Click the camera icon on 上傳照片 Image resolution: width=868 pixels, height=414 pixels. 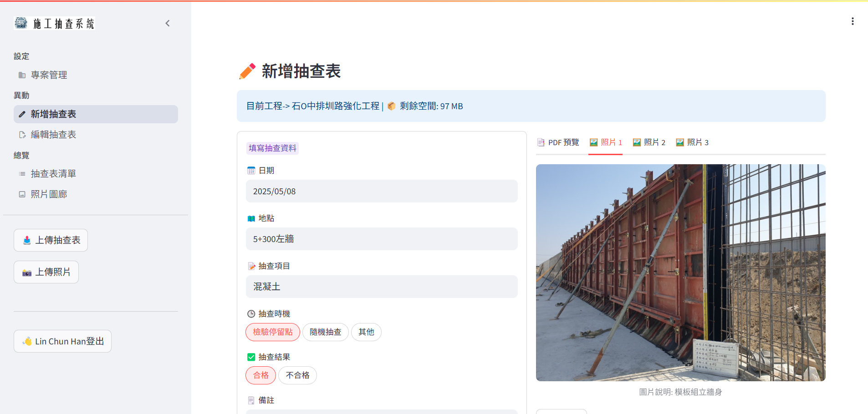pos(27,273)
